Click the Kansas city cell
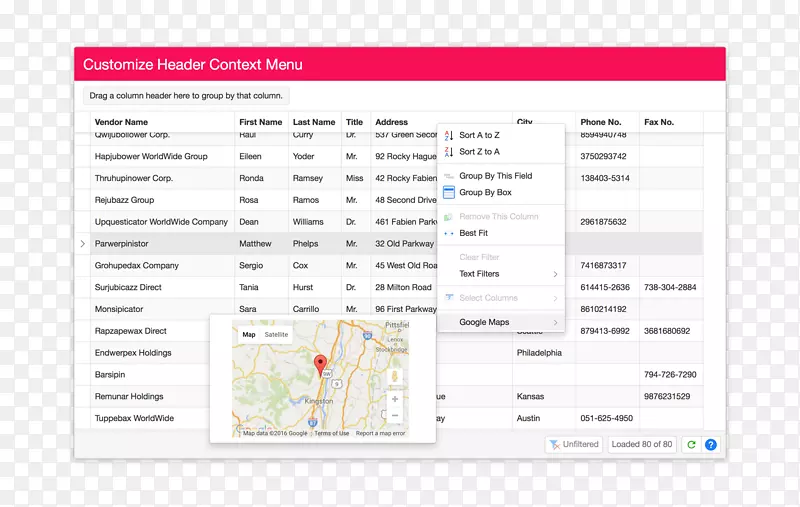 pyautogui.click(x=544, y=397)
